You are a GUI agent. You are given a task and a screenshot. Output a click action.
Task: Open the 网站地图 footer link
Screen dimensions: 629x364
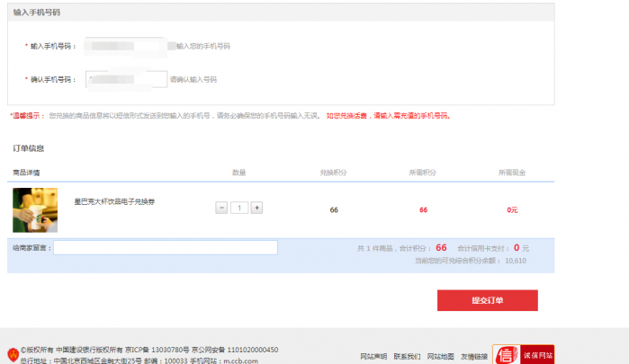click(x=440, y=357)
